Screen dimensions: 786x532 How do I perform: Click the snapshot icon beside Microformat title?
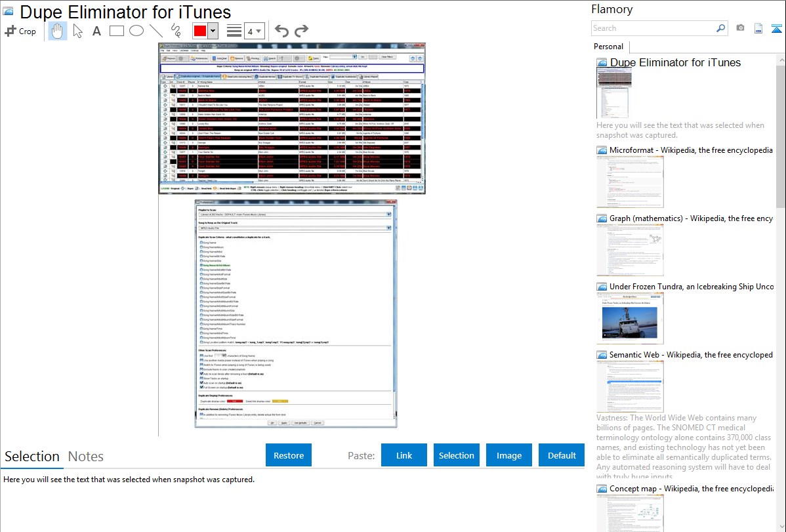coord(602,150)
